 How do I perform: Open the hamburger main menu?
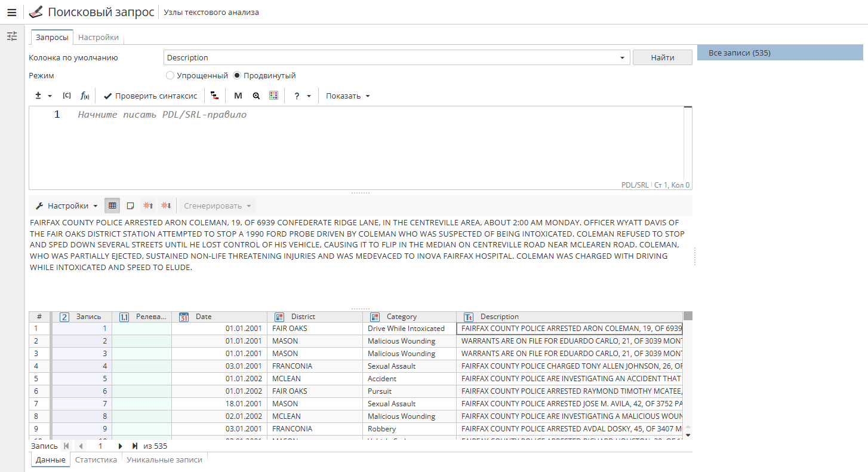11,12
